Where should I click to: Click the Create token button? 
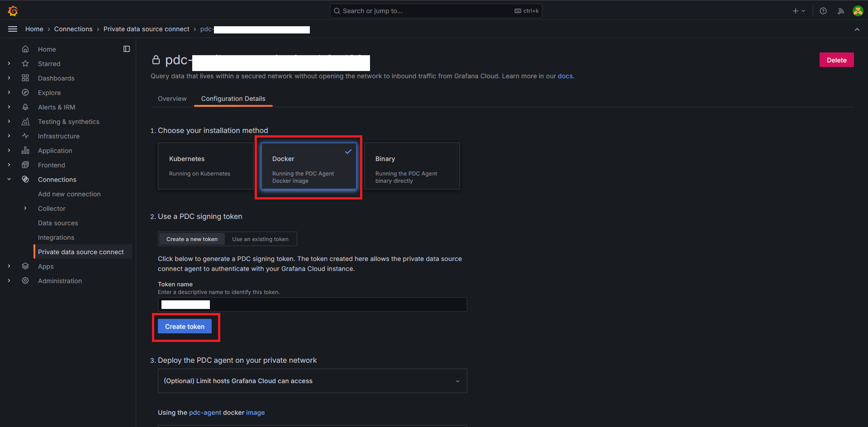(x=185, y=326)
